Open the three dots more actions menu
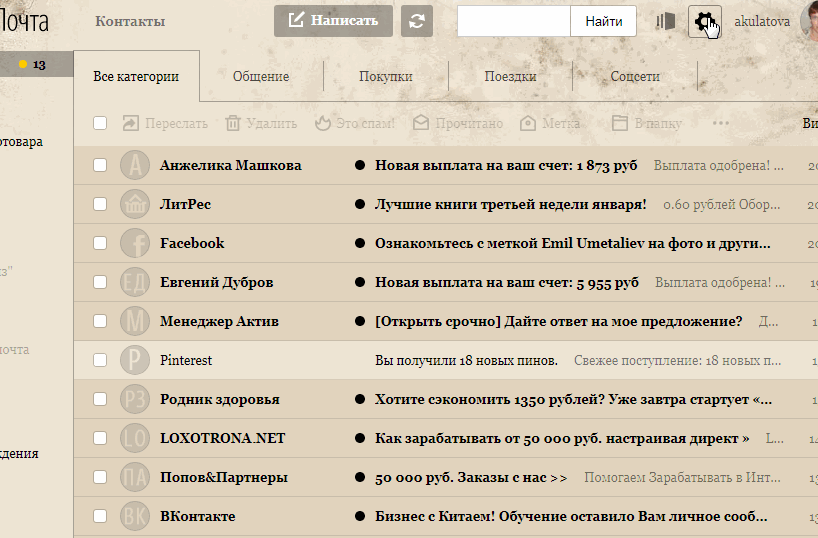818x538 pixels. coord(720,124)
